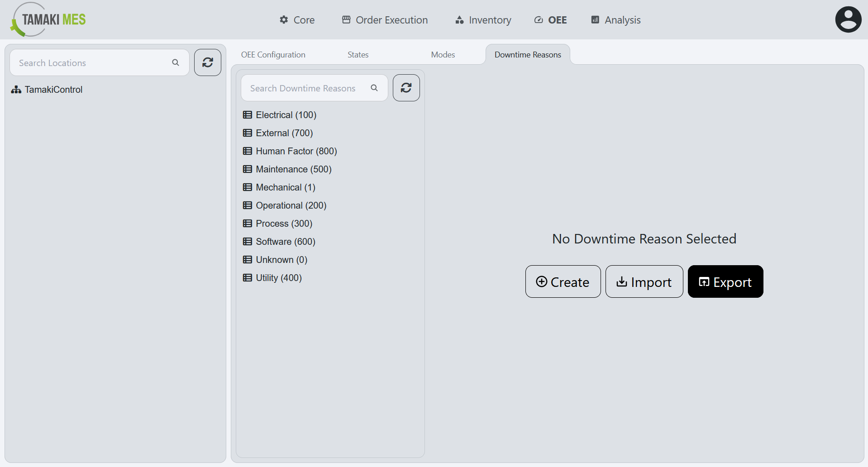Click the Create button
The image size is (868, 467).
[563, 281]
